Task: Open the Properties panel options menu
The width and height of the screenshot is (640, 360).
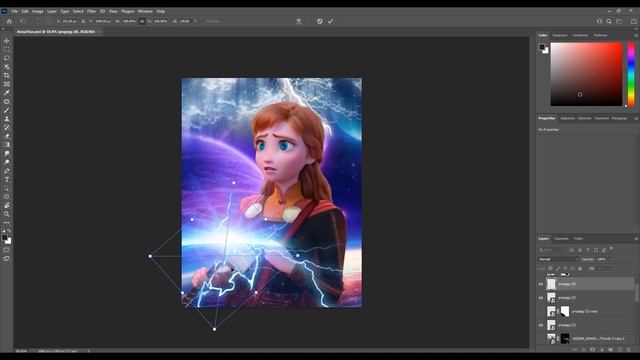Action: pos(636,118)
